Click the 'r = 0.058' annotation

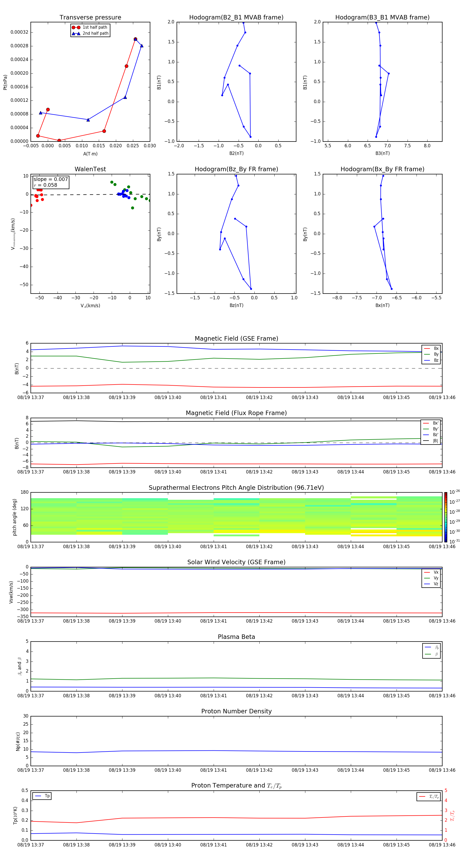click(45, 185)
